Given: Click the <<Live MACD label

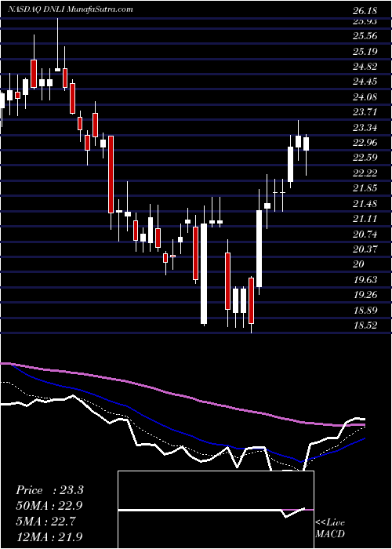Looking at the screenshot, I should click(x=330, y=529).
